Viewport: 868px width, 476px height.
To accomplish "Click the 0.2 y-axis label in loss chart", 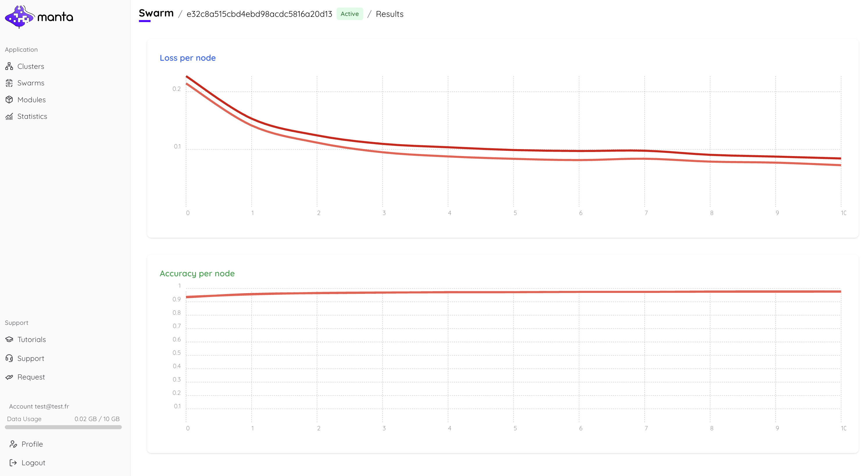I will pyautogui.click(x=176, y=89).
